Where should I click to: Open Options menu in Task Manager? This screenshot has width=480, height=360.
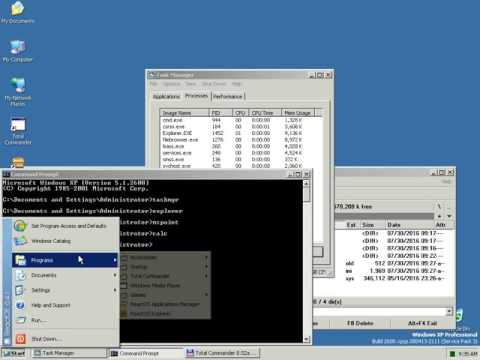click(172, 84)
